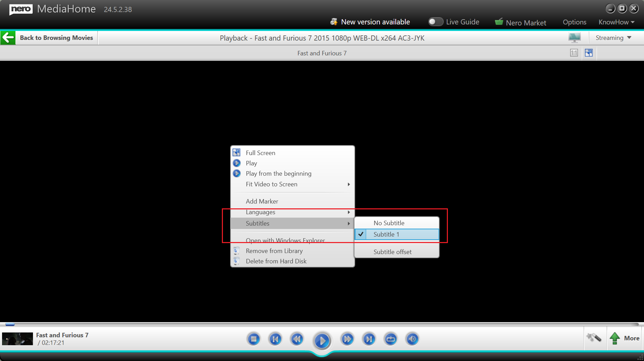Click the Fast Forward button

point(347,339)
